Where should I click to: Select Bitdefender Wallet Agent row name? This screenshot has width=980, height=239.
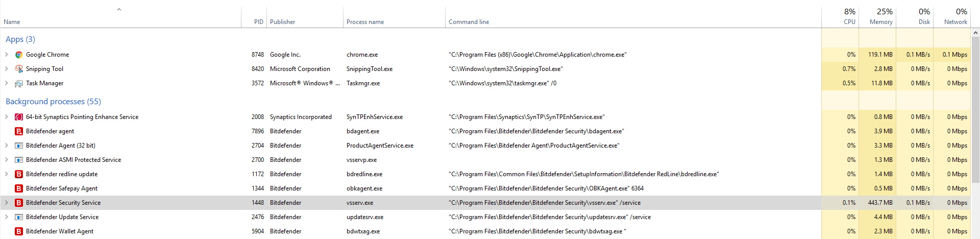pyautogui.click(x=60, y=231)
